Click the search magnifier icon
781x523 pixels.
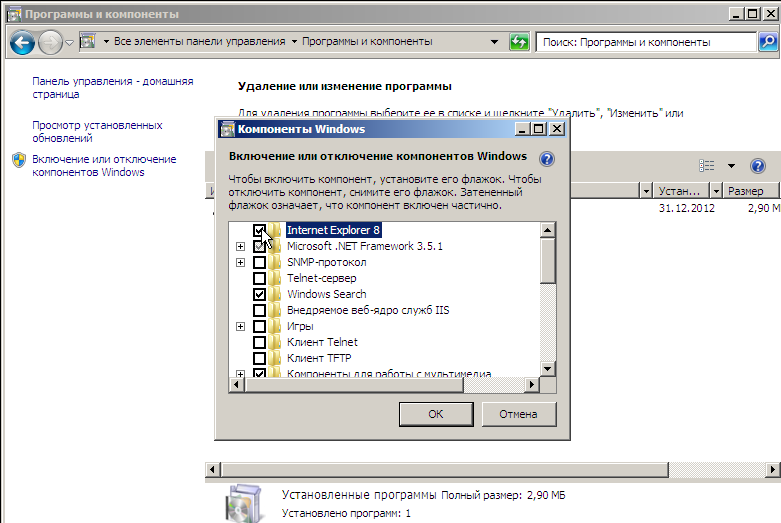(769, 42)
